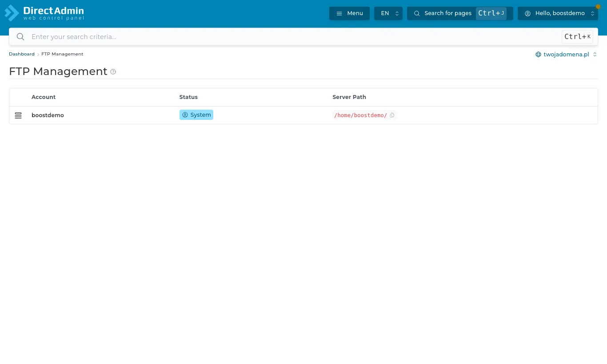The width and height of the screenshot is (607, 364).
Task: Select the boostdemo account name
Action: 48,115
